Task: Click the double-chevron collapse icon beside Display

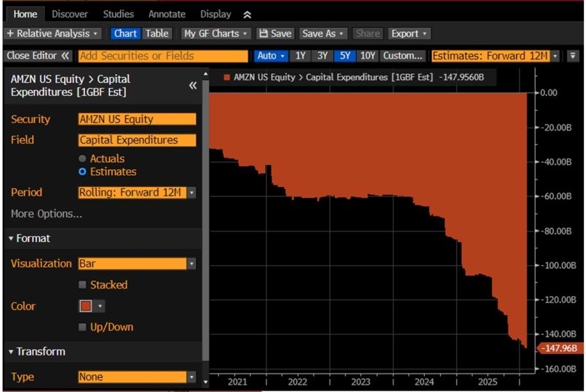Action: coord(247,14)
